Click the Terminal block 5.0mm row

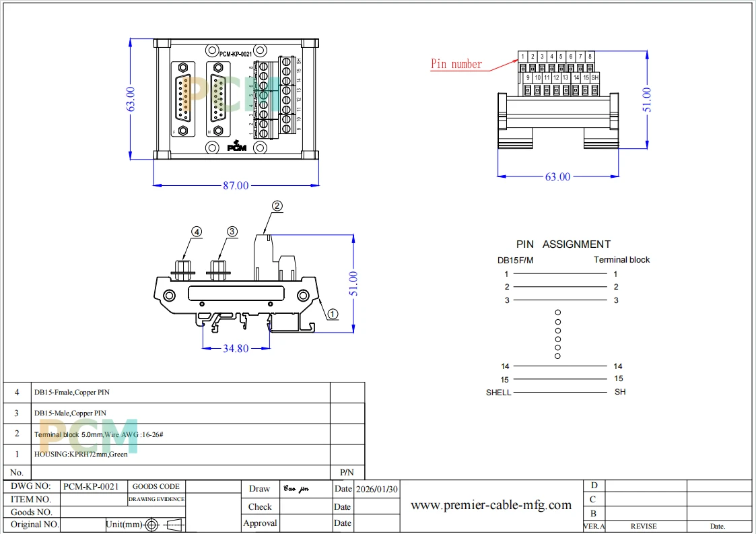pos(184,434)
